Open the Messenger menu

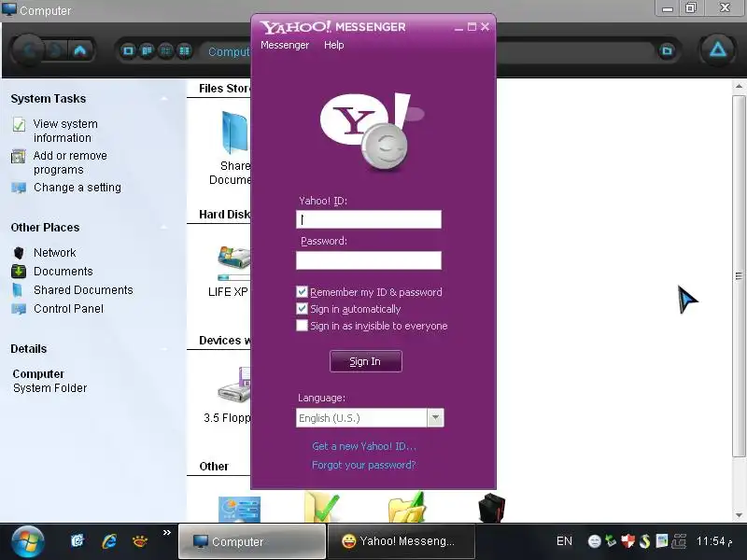click(285, 45)
